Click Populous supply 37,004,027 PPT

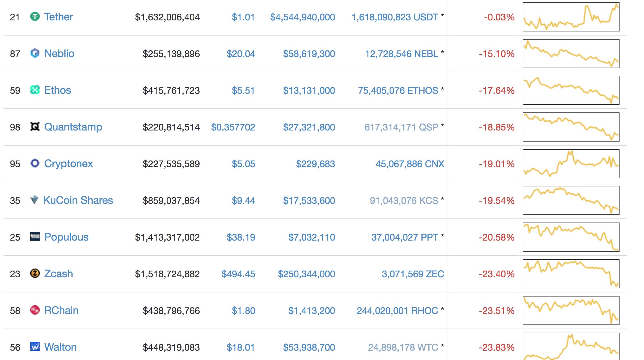404,237
